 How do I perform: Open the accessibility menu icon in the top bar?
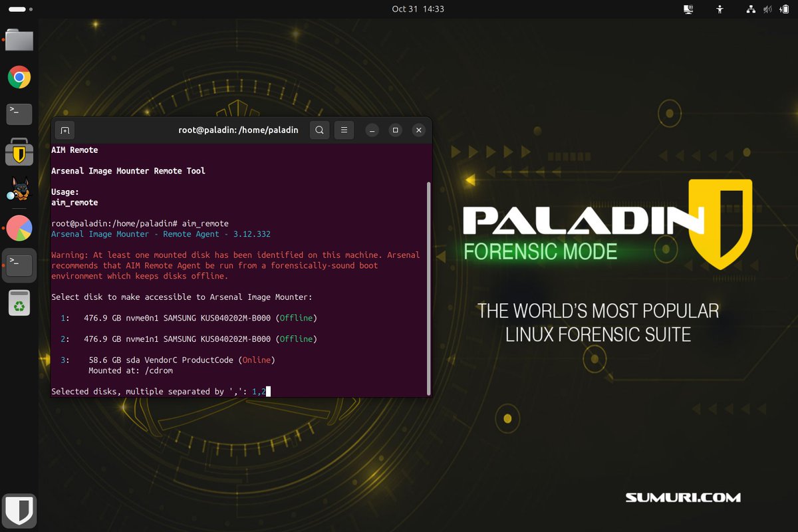pos(720,9)
